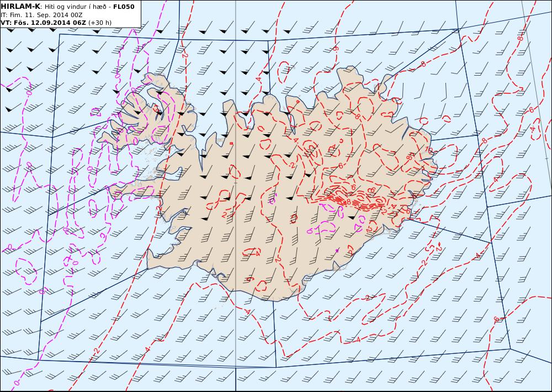Click the 'IT: Fim. 11. Sep. 2014 00Z' line
Viewport: 552px width, 392px height.
41,15
